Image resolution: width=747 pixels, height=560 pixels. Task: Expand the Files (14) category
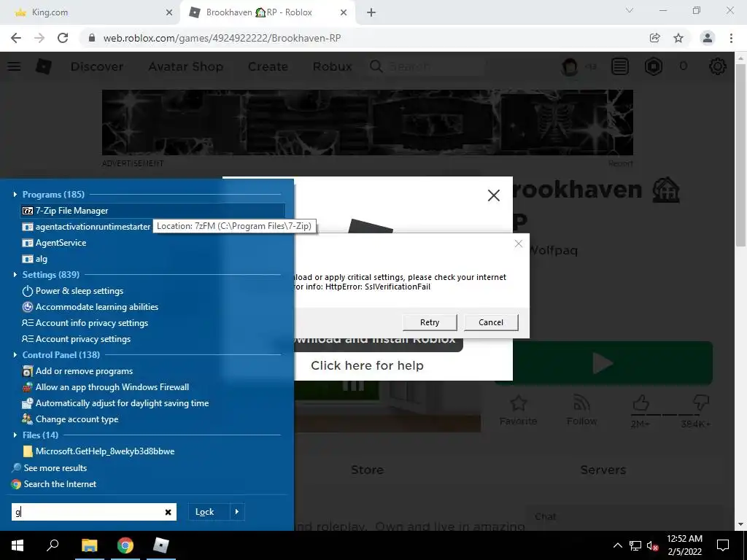click(15, 435)
